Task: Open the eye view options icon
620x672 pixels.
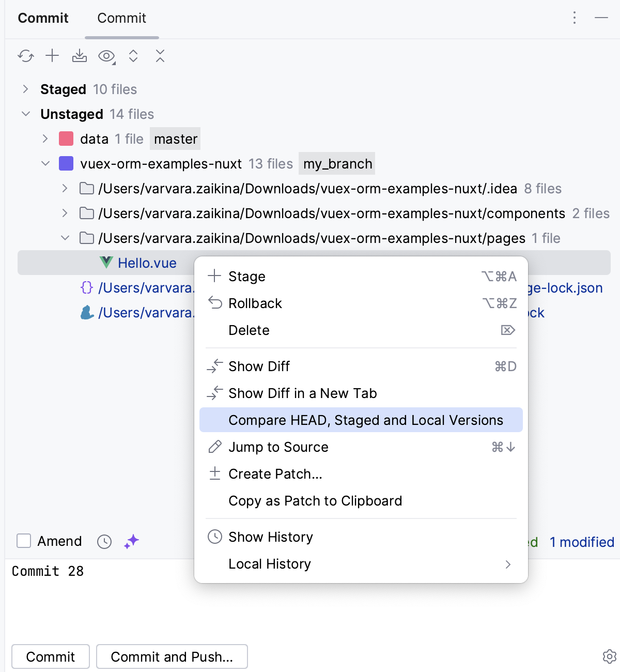Action: pyautogui.click(x=105, y=56)
